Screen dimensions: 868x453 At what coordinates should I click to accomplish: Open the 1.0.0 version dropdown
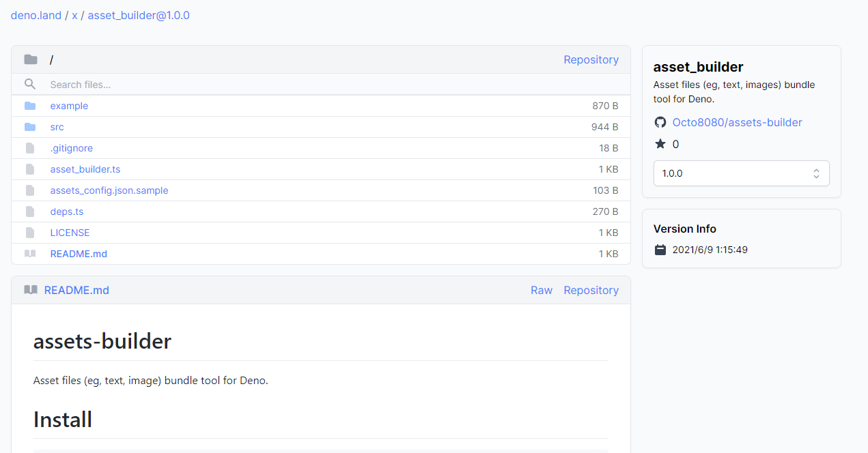(x=741, y=173)
